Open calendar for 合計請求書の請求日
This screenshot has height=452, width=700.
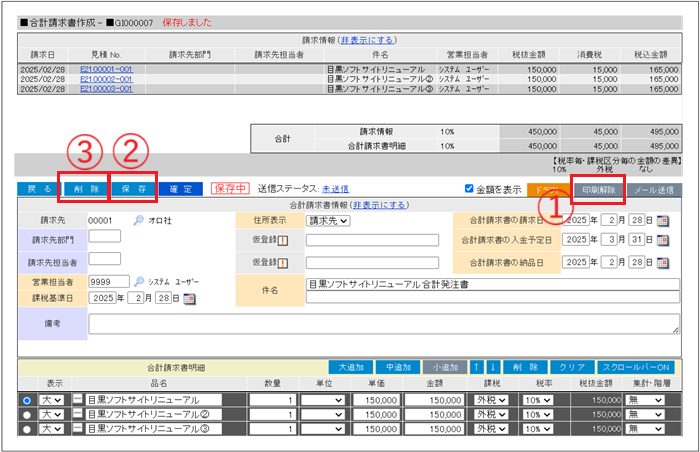click(662, 221)
